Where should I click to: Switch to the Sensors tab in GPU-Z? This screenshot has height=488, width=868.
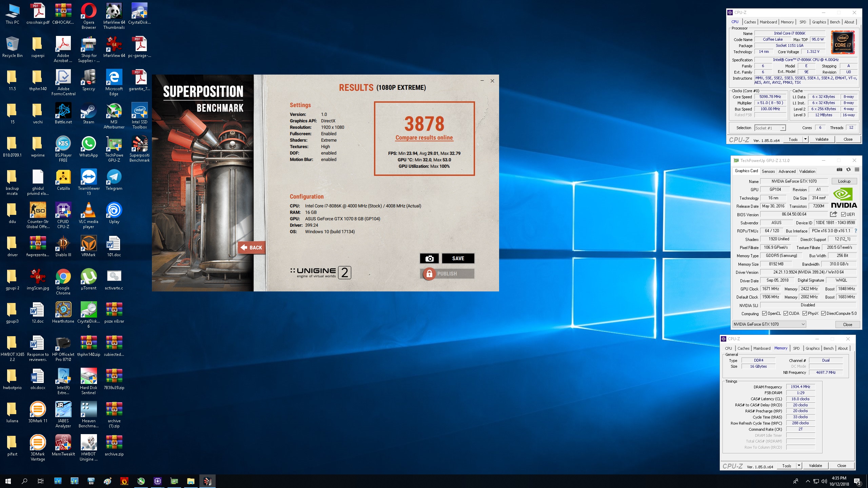[x=768, y=171]
